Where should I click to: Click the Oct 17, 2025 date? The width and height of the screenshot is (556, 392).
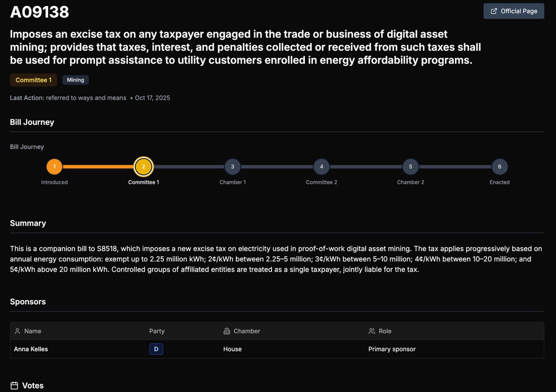152,98
